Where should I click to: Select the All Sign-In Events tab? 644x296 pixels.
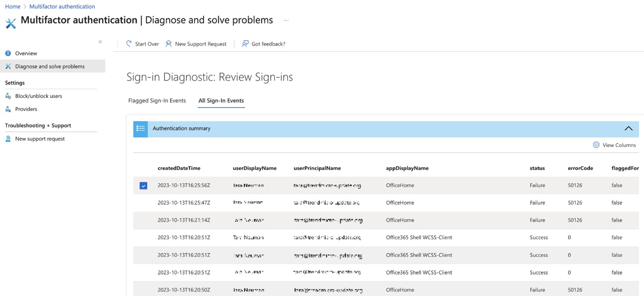[x=221, y=101]
